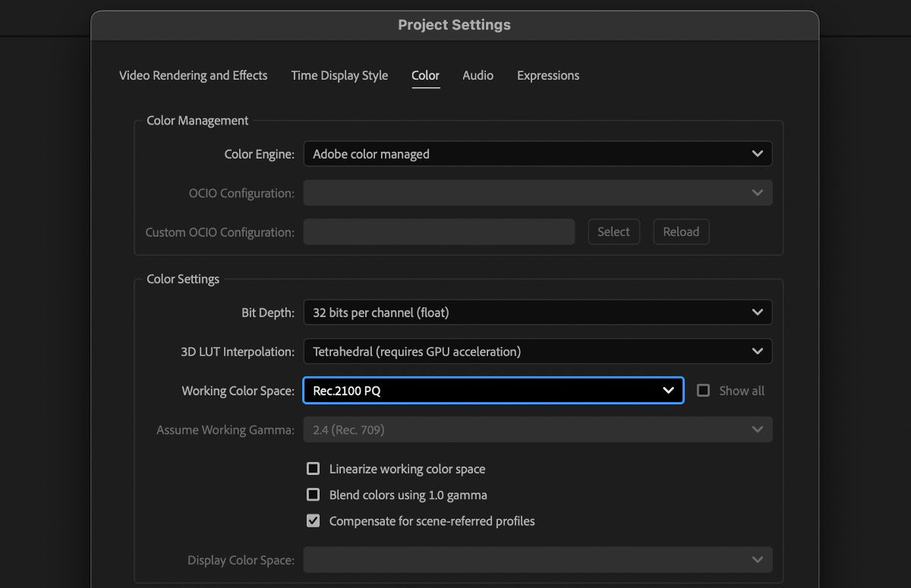911x588 pixels.
Task: Click the Color Engine chevron icon
Action: [757, 153]
